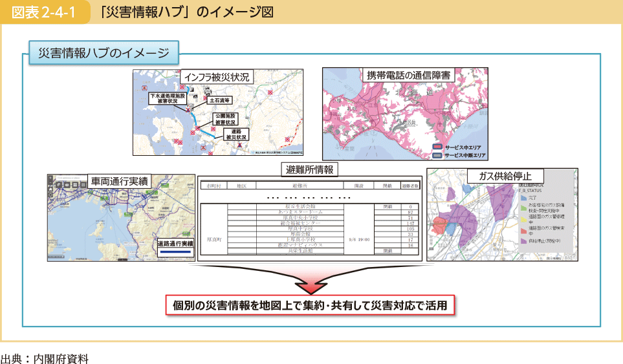Click the 避難所 column header
The image size is (623, 364).
[x=300, y=186]
